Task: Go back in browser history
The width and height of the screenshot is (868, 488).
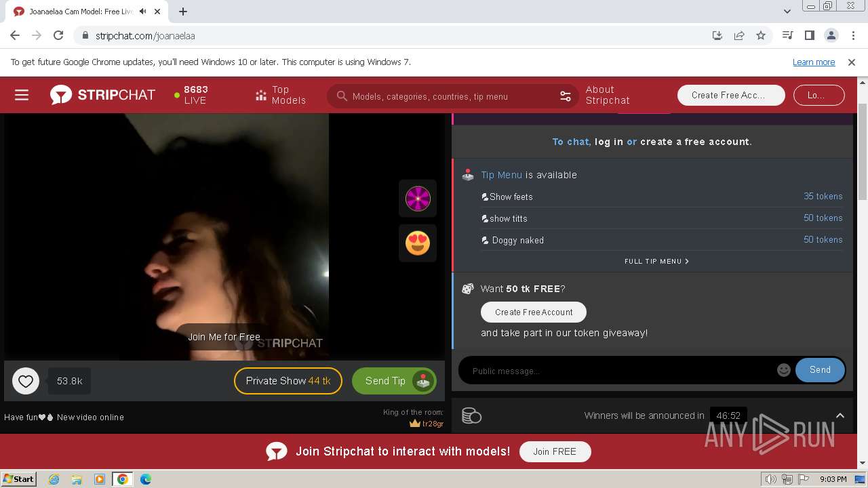Action: (15, 35)
